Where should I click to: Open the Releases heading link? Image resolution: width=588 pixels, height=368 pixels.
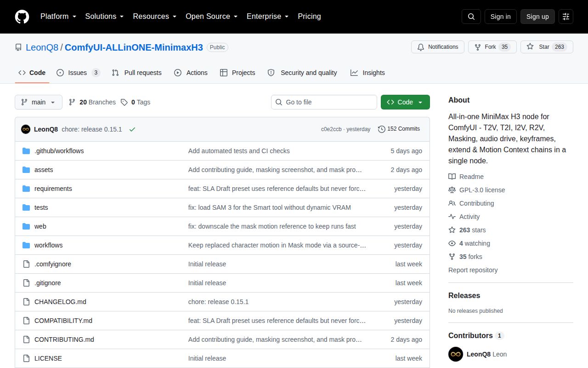click(464, 295)
